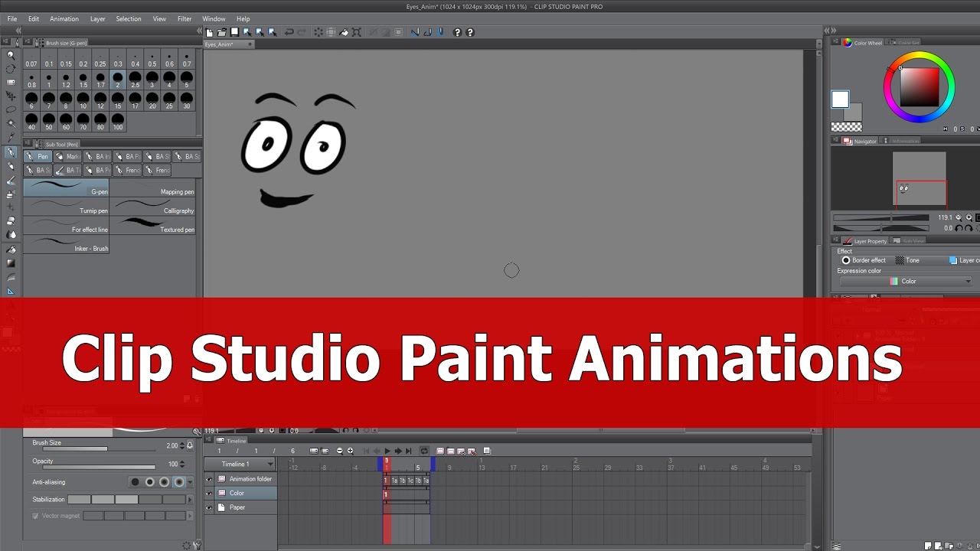Select the Zoom magnifier tool in toolbox
Viewport: 980px width, 551px height.
click(x=11, y=55)
